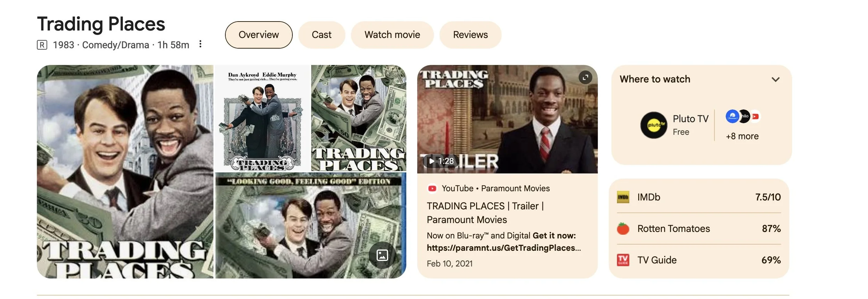Click the Trading Places title heading
The width and height of the screenshot is (868, 299).
point(101,24)
